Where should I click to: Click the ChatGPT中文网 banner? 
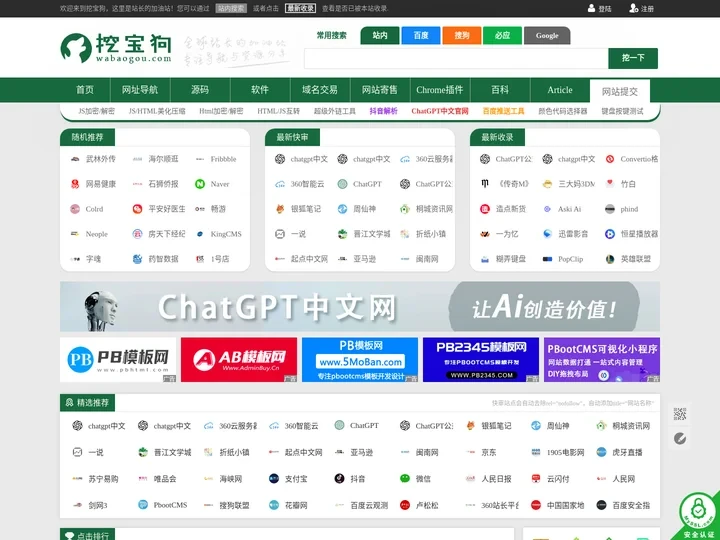(360, 306)
